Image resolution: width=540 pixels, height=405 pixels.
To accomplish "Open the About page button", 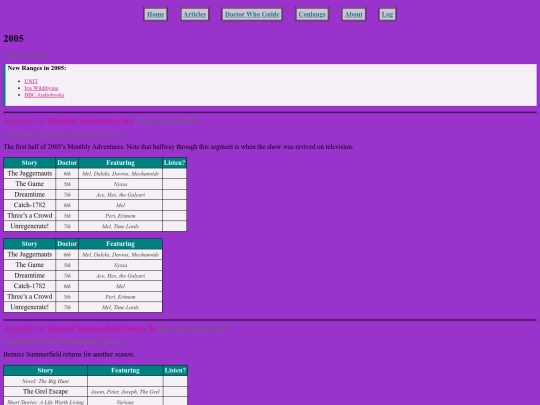I will pos(354,14).
